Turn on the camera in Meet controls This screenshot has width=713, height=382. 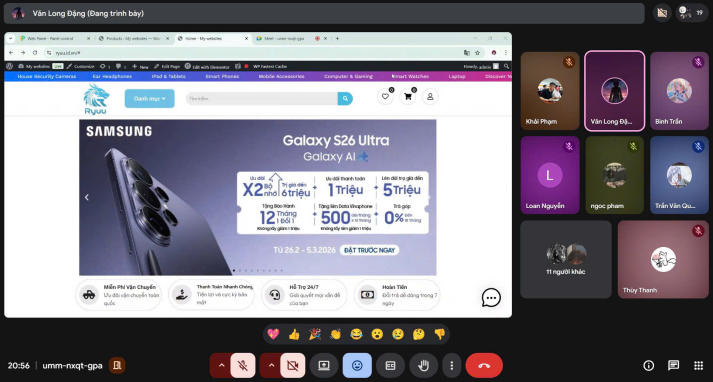(x=293, y=365)
